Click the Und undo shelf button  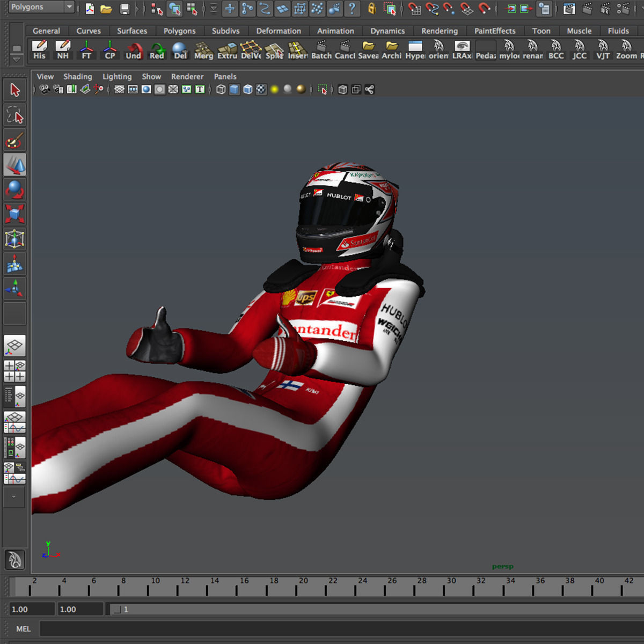(133, 50)
